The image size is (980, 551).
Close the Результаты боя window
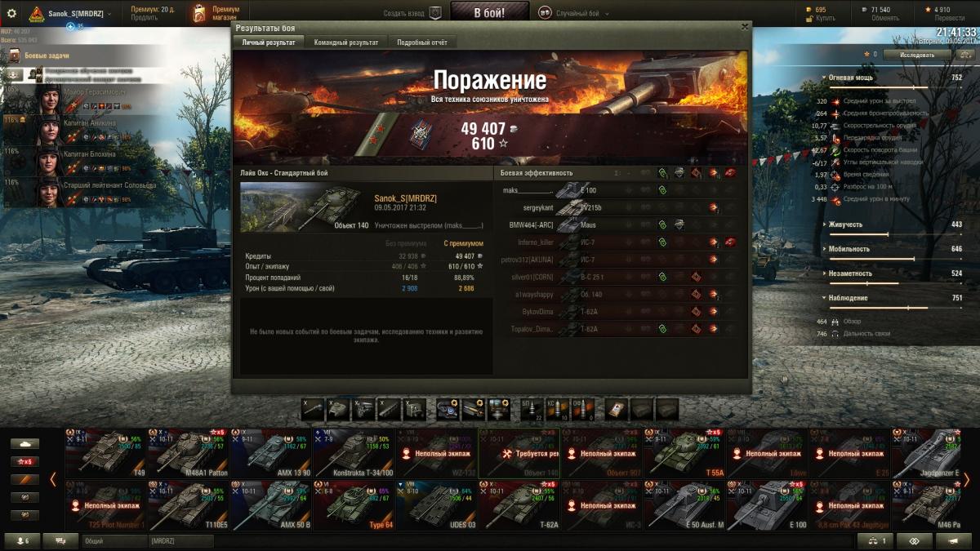pos(744,27)
